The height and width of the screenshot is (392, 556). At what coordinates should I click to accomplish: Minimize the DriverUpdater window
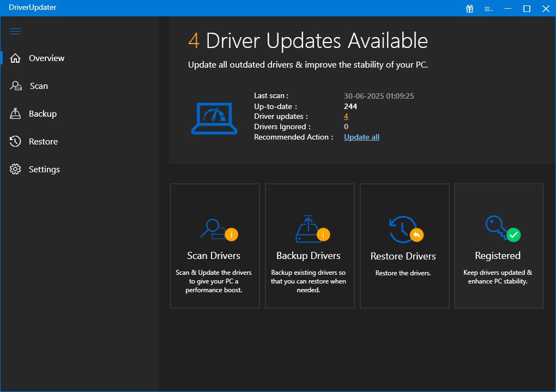pos(508,9)
